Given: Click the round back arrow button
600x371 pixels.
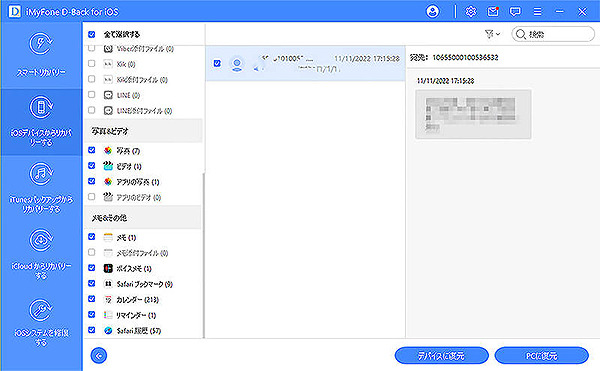Looking at the screenshot, I should click(x=99, y=356).
